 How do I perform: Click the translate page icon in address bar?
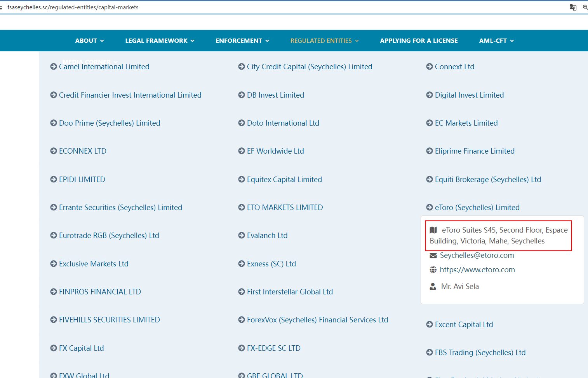click(573, 7)
